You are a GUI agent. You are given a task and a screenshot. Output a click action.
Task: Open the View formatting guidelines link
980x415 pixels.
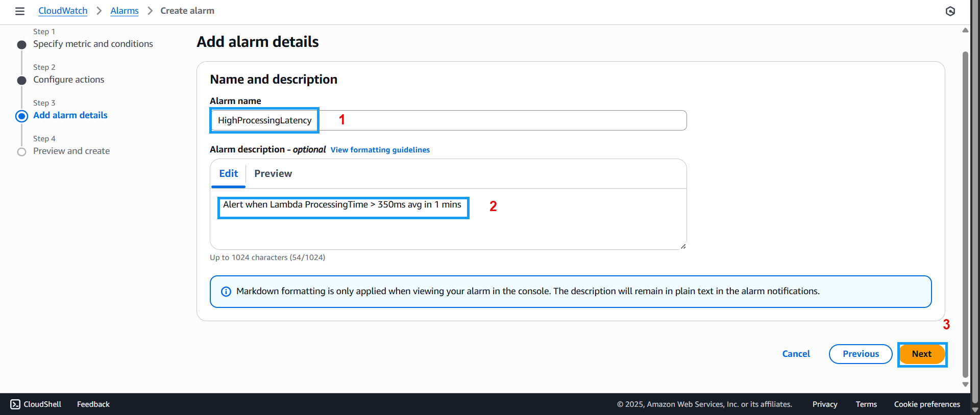pos(380,150)
